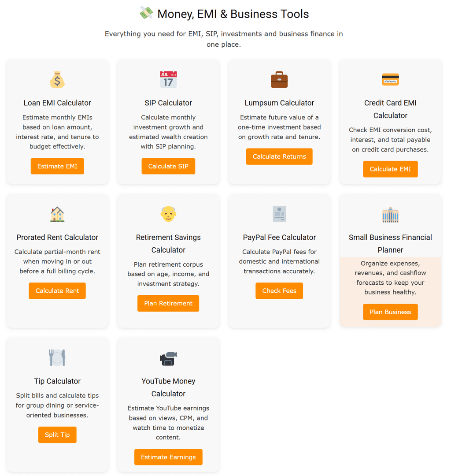Click the video camera YouTube Money icon
This screenshot has height=476, width=462.
[168, 358]
